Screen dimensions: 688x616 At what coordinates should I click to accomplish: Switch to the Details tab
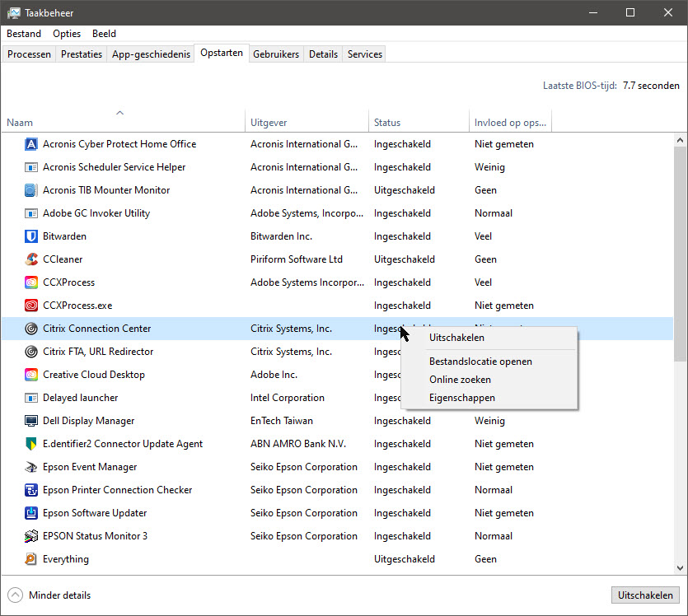(323, 54)
